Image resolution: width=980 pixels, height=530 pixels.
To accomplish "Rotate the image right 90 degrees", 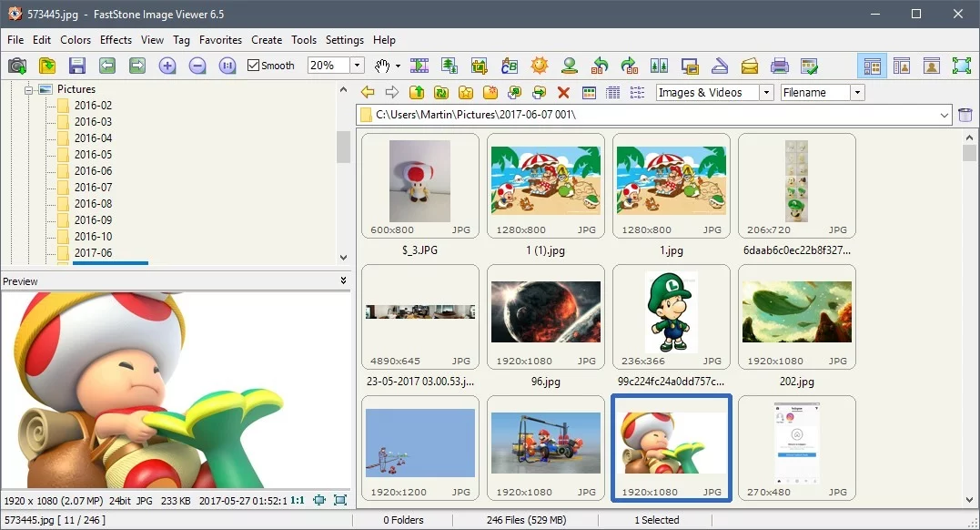I will click(630, 66).
